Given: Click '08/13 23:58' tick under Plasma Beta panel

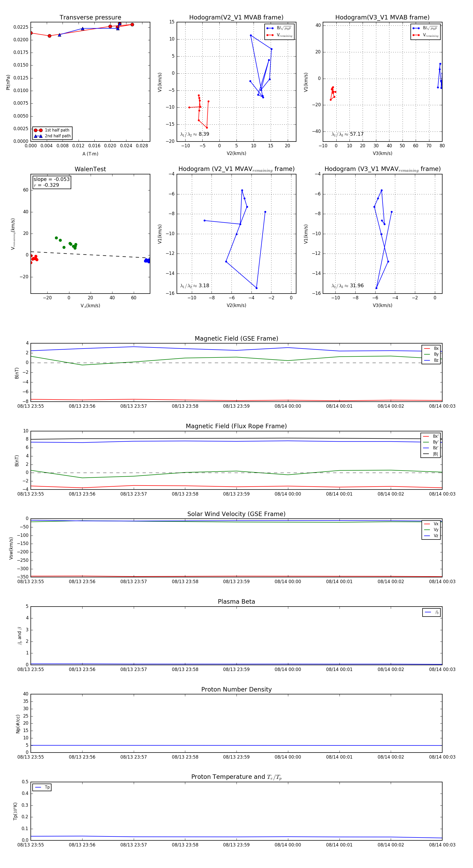Looking at the screenshot, I should pos(185,669).
